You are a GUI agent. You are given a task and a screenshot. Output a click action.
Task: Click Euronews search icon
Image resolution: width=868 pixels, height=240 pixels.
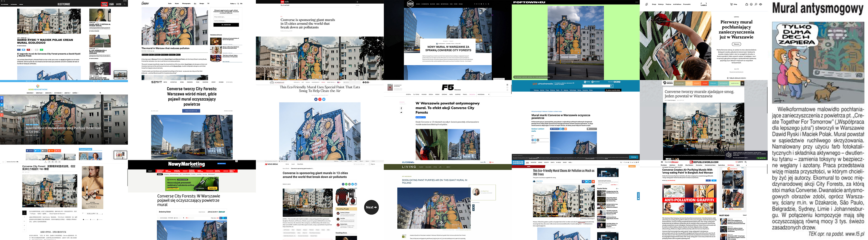click(x=485, y=162)
